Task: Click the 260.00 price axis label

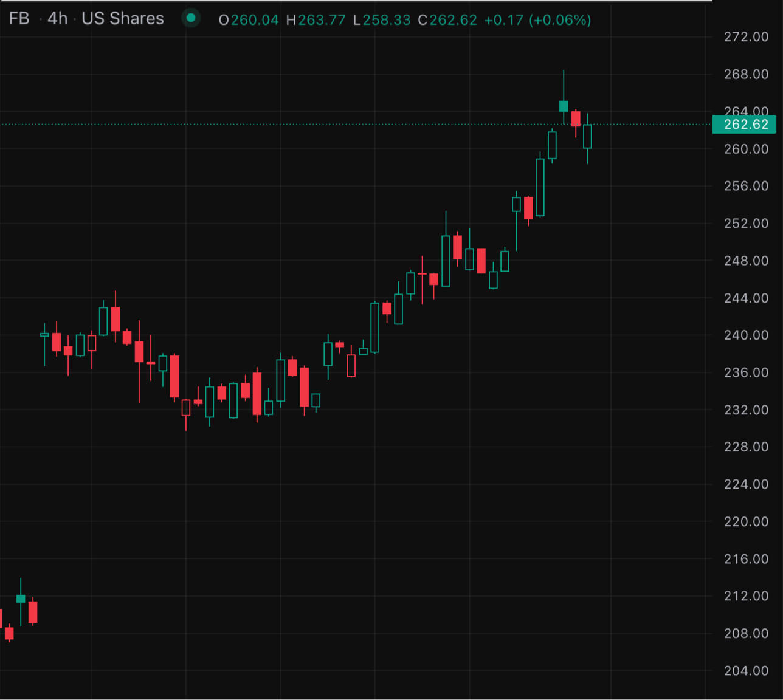Action: tap(746, 149)
